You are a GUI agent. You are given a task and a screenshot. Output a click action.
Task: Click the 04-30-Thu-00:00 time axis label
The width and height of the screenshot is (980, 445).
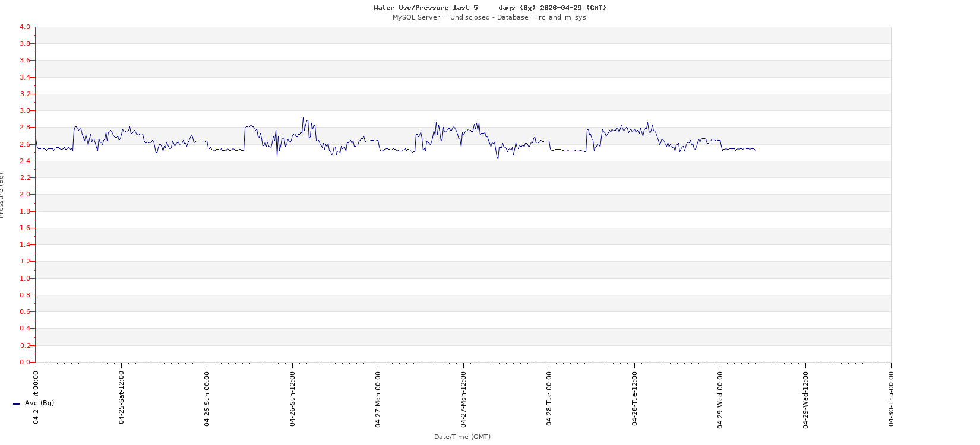(891, 398)
